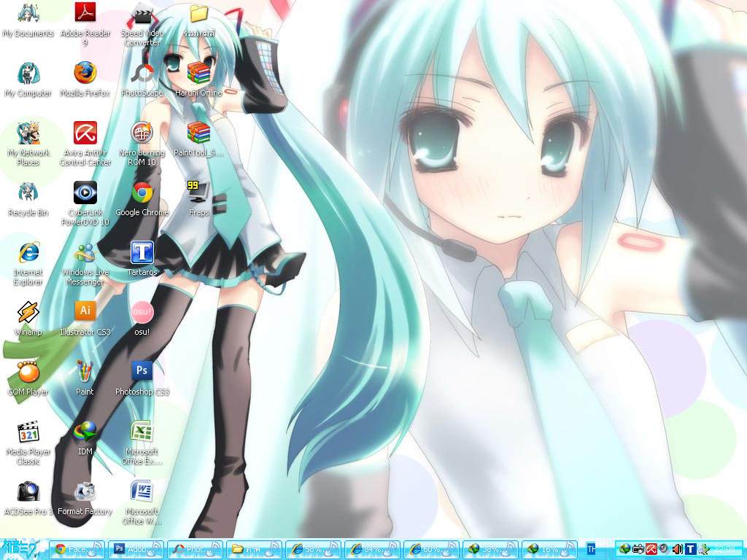Click the CyberLink PowerDVD 10 icon
The width and height of the screenshot is (747, 560).
point(85,203)
